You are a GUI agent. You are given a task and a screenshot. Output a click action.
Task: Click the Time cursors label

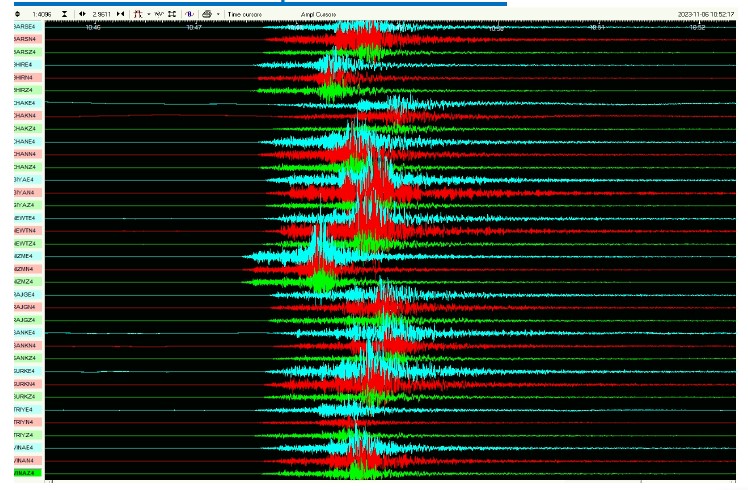[245, 14]
